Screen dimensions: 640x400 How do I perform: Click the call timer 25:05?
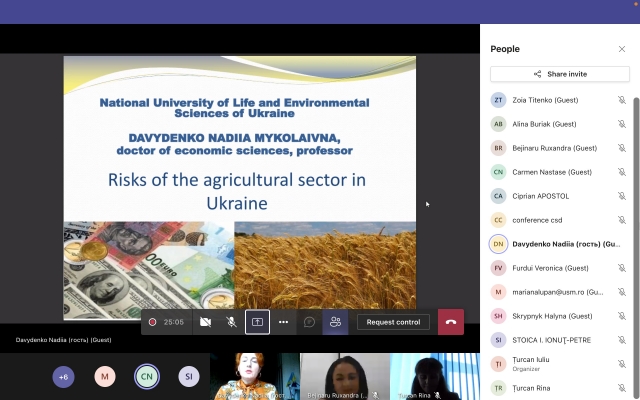tap(174, 322)
